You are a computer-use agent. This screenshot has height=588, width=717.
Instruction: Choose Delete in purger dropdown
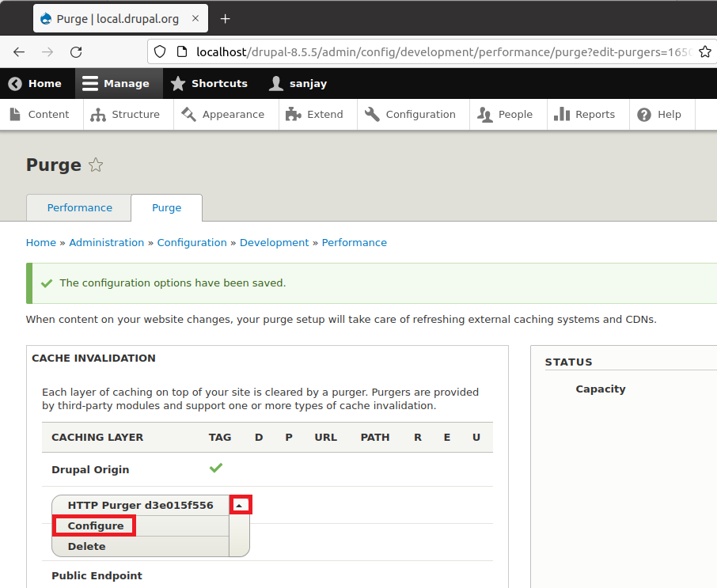coord(86,546)
